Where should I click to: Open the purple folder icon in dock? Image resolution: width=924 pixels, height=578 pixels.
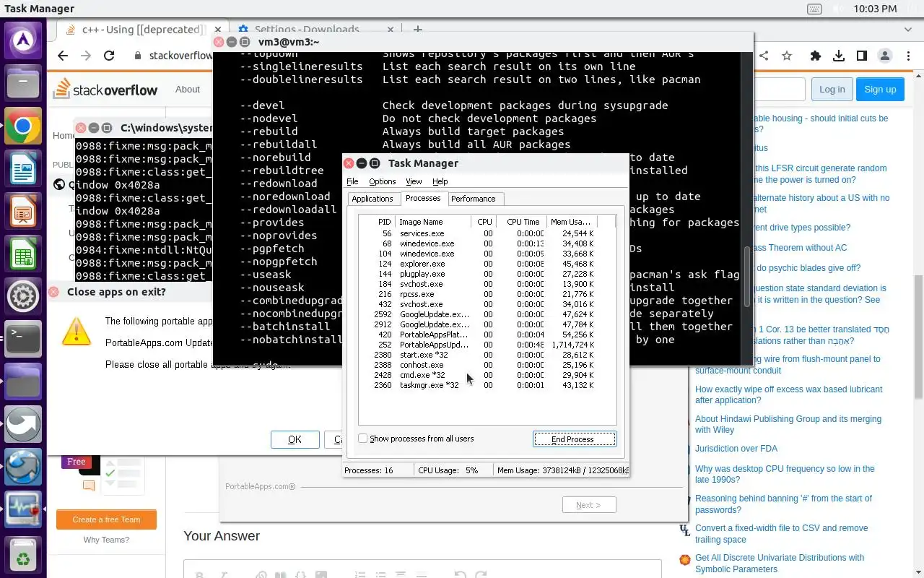23,381
